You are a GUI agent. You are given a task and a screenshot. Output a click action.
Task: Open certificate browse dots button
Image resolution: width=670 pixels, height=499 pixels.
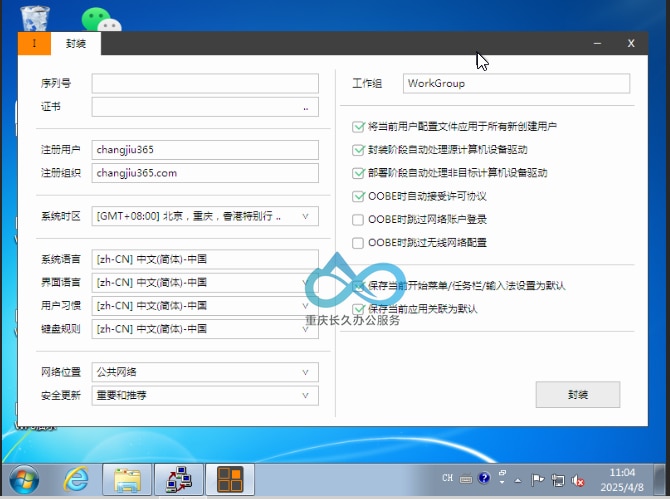[x=306, y=108]
